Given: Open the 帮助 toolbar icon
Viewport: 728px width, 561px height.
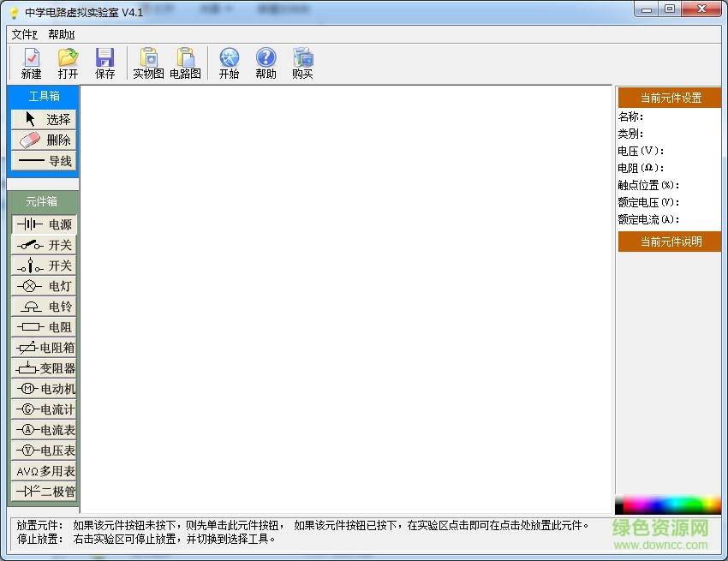Looking at the screenshot, I should click(266, 63).
